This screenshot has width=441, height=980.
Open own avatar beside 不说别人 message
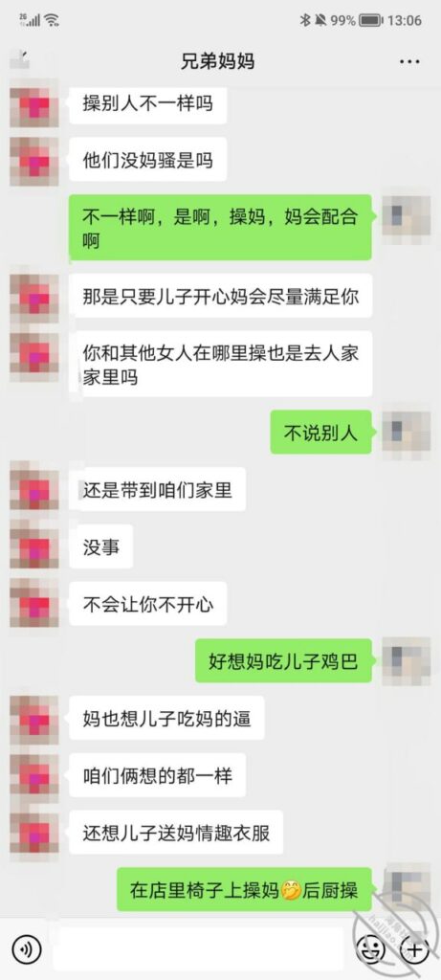(406, 432)
